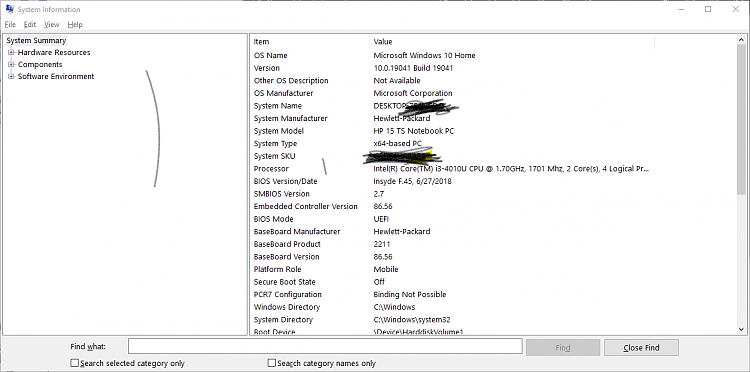Select System Summary in the tree
The height and width of the screenshot is (372, 750).
36,41
